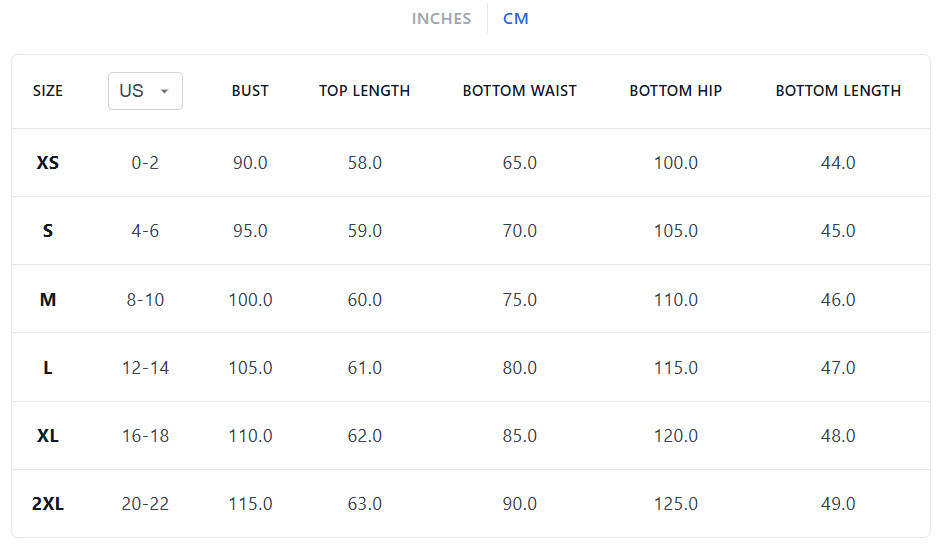Click the 49.0 bottom length value

click(838, 504)
